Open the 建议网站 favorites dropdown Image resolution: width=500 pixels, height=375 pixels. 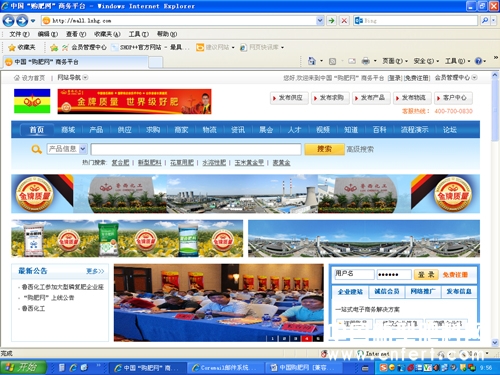(x=215, y=47)
